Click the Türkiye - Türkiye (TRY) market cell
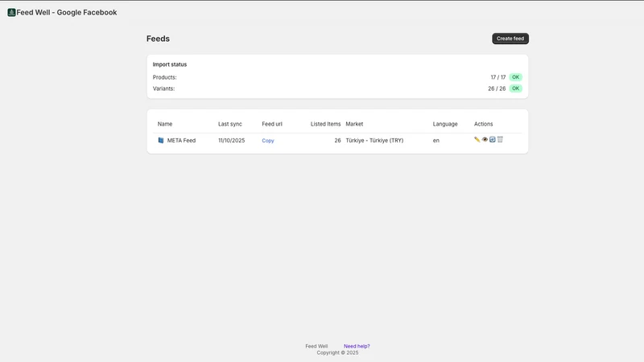This screenshot has height=362, width=644. tap(374, 140)
